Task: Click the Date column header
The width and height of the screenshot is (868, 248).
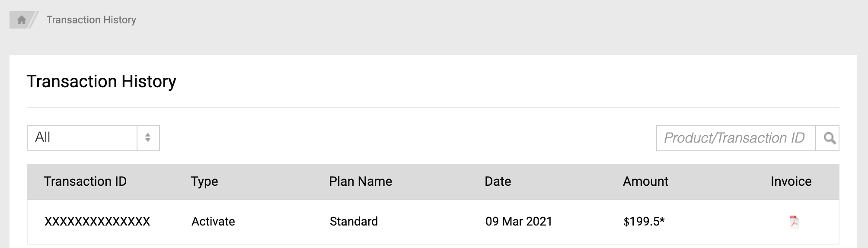Action: coord(498,181)
